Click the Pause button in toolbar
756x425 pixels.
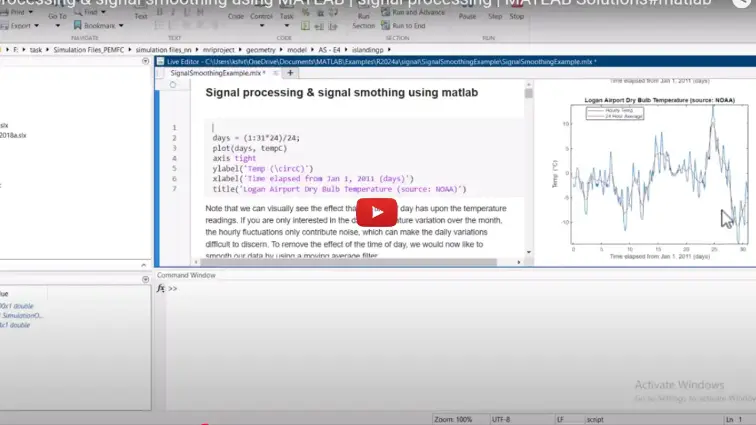coord(467,16)
